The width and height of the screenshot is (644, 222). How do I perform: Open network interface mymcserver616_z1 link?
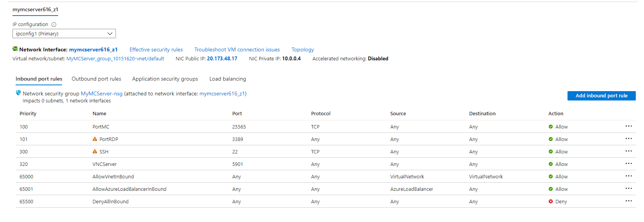coord(93,49)
